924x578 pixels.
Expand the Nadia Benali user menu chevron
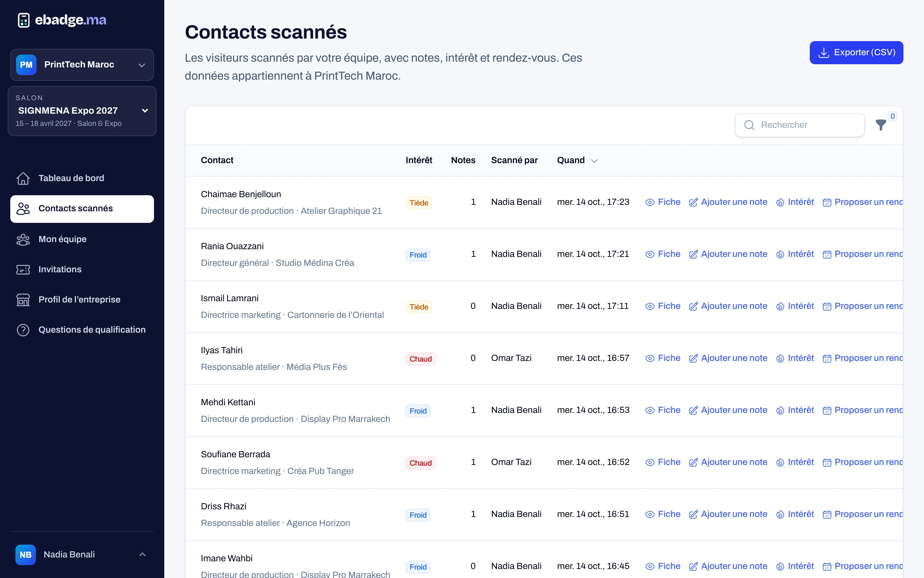tap(142, 554)
